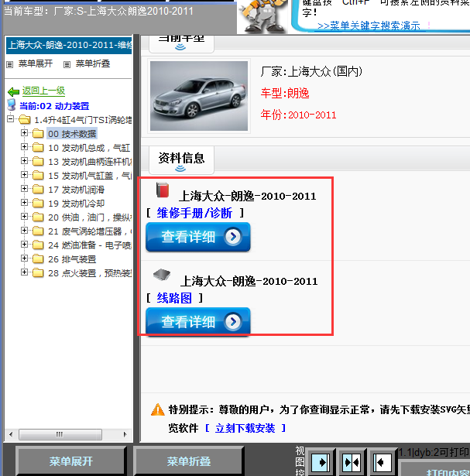470x476 pixels.
Task: Open the 线路图 link
Action: click(174, 298)
